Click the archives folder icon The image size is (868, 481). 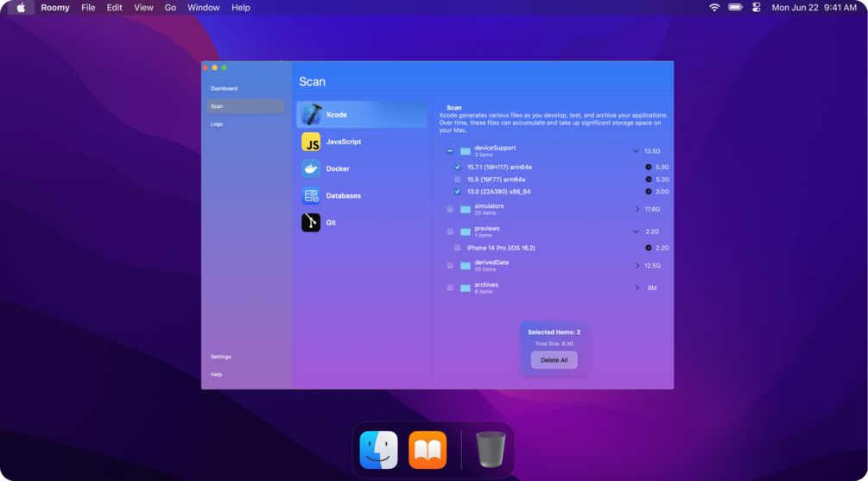tap(466, 288)
